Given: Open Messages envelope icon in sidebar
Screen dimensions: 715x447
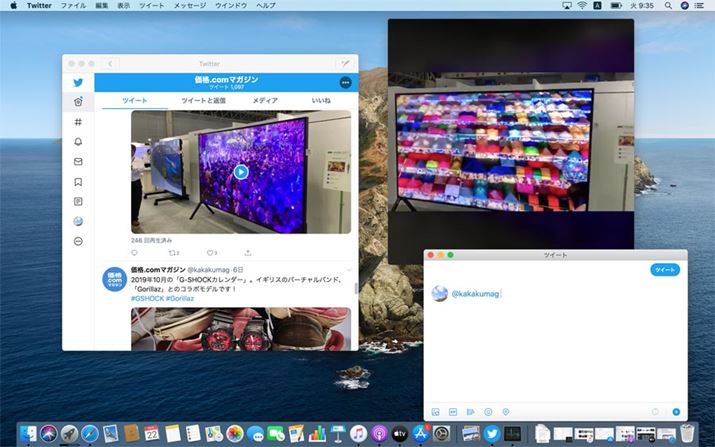Looking at the screenshot, I should [78, 162].
